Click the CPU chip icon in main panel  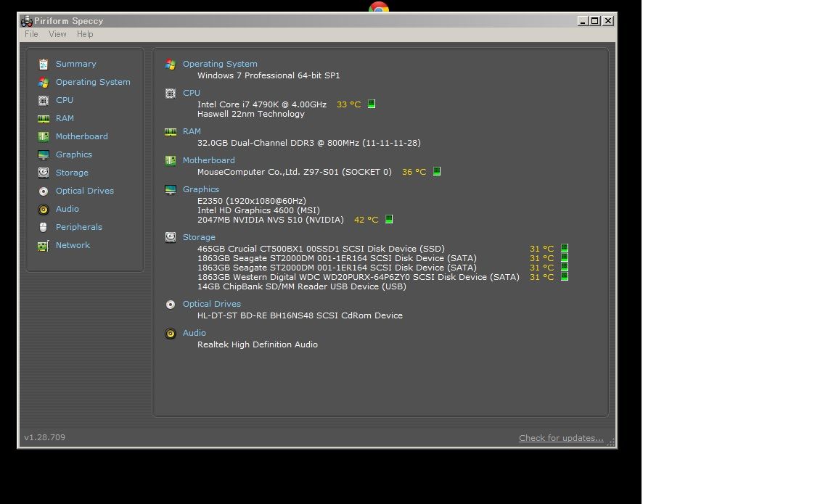click(171, 94)
